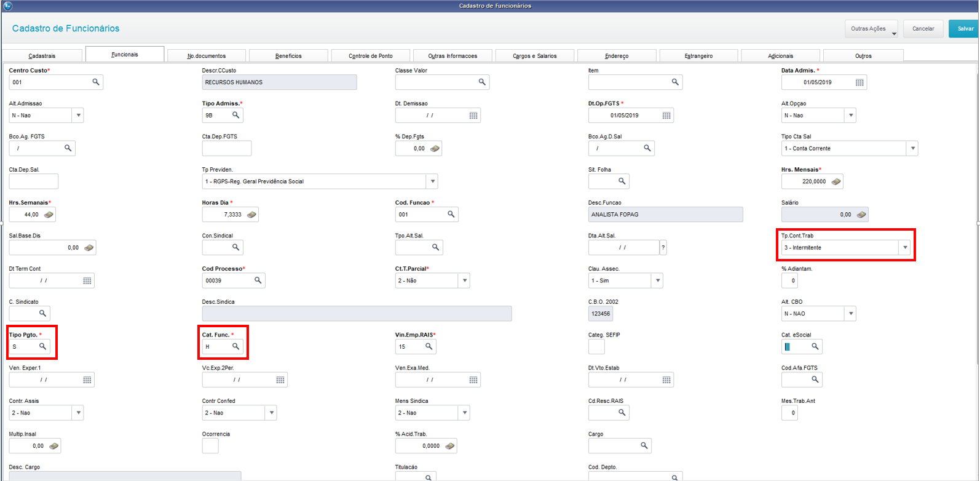Open Cat. eSocial search magnifier
980x481 pixels.
tap(815, 347)
